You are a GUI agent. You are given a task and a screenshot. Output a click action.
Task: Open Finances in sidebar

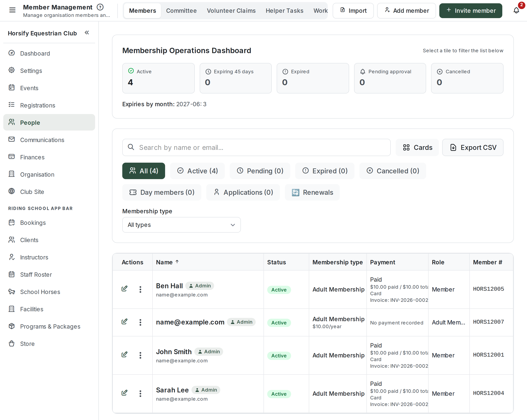point(49,157)
